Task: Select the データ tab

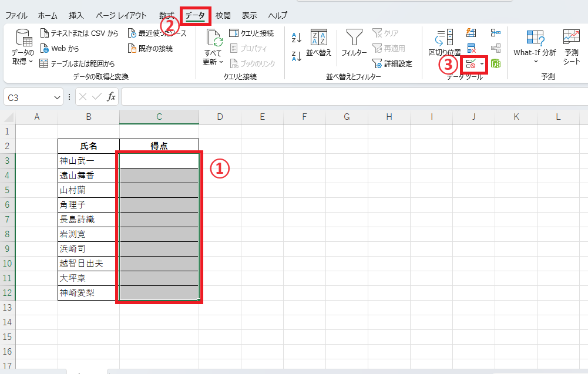Action: pyautogui.click(x=195, y=15)
